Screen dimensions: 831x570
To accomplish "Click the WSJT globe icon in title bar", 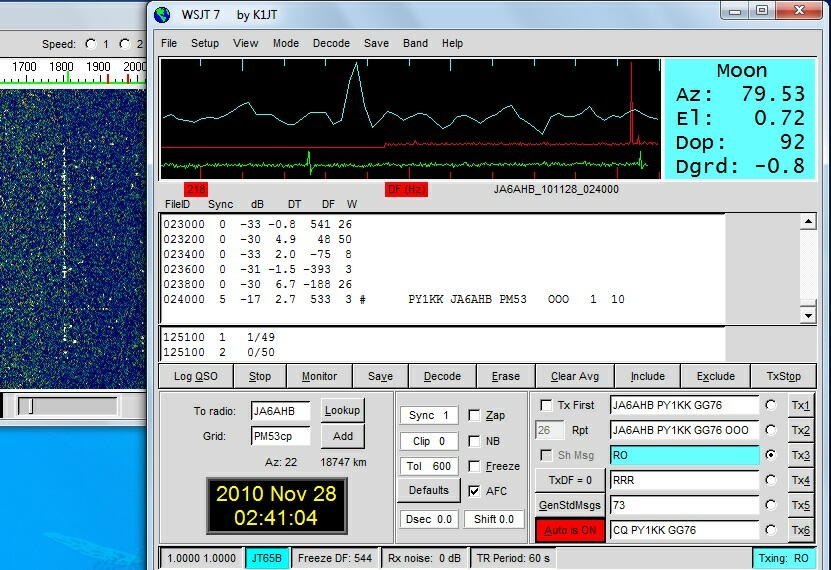I will pos(163,13).
